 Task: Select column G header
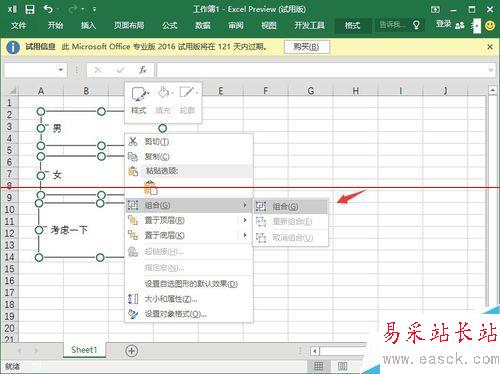[311, 91]
